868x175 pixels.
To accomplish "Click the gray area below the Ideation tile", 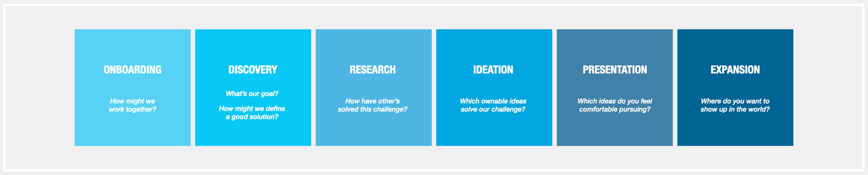I will (x=494, y=157).
